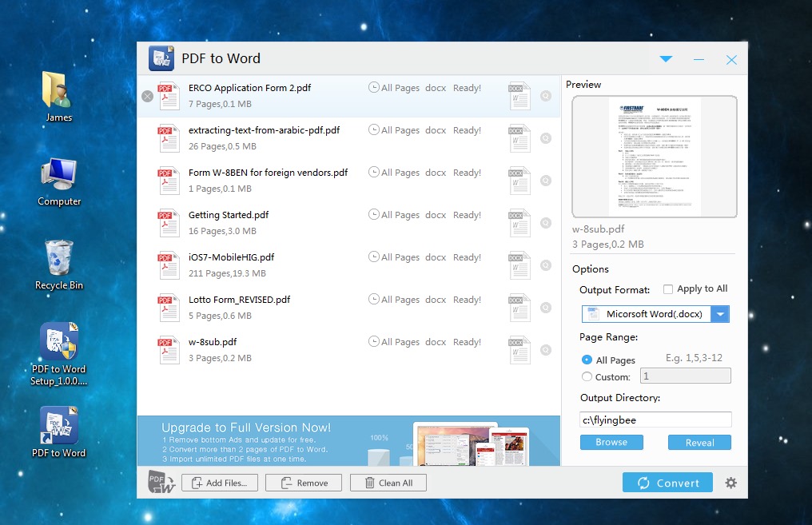Click the magnifier icon for Getting Started.pdf
The width and height of the screenshot is (812, 525).
pos(546,223)
